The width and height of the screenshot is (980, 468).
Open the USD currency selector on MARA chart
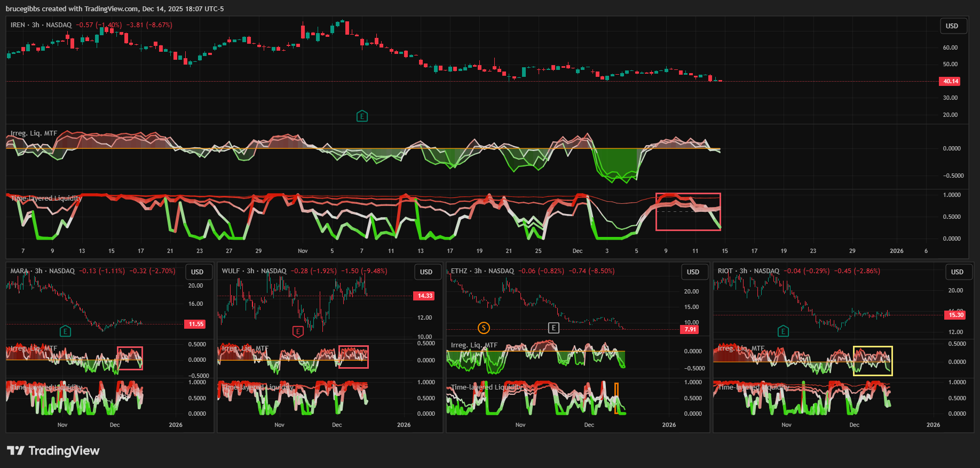tap(197, 272)
